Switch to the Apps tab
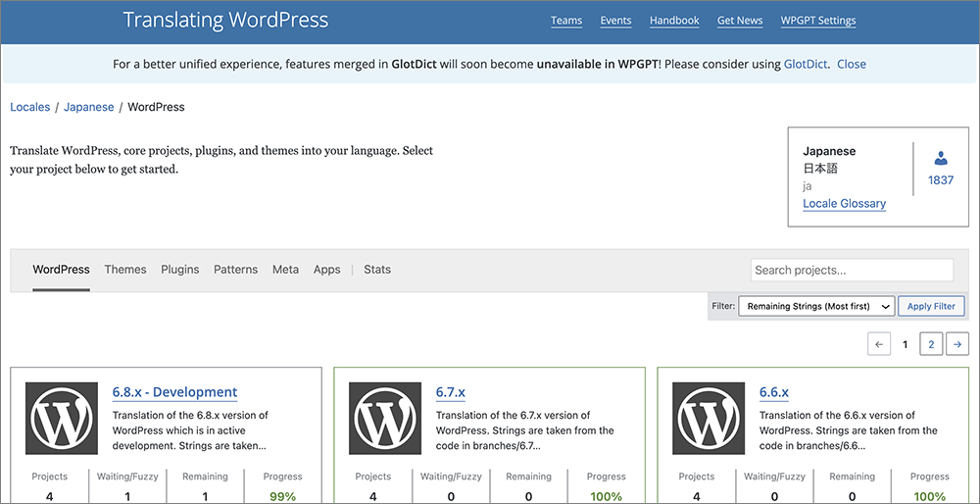The image size is (980, 504). click(327, 270)
